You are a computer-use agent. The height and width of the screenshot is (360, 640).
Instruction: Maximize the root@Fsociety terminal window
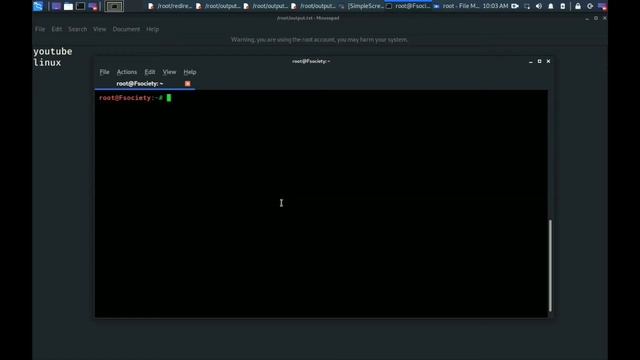point(540,61)
